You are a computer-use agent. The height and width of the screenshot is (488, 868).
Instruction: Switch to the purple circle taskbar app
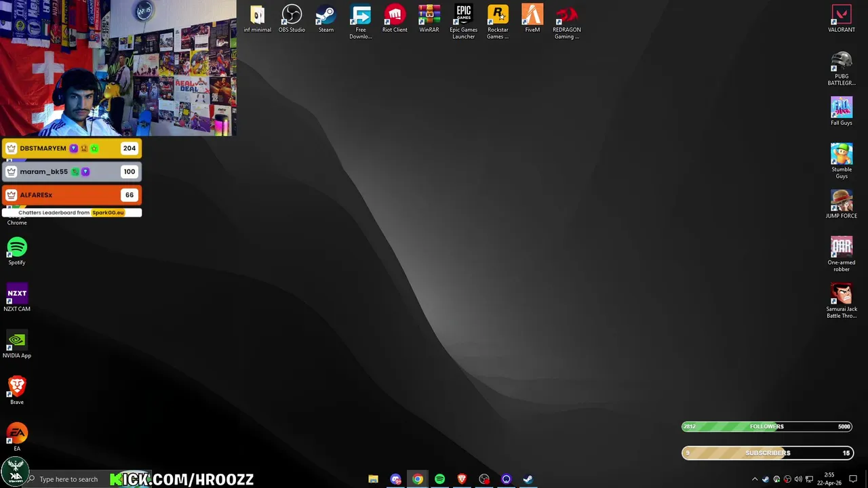pyautogui.click(x=506, y=479)
